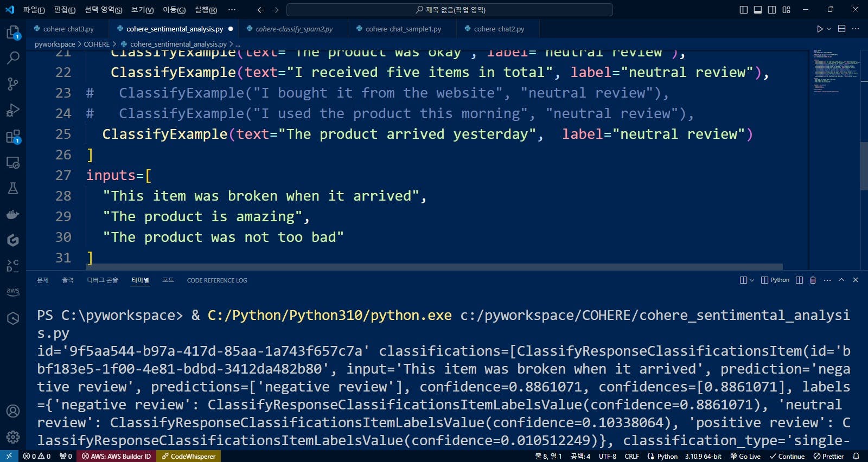Viewport: 868px width, 462px height.
Task: Change the UTF-8 encoding in the status bar
Action: pyautogui.click(x=608, y=456)
